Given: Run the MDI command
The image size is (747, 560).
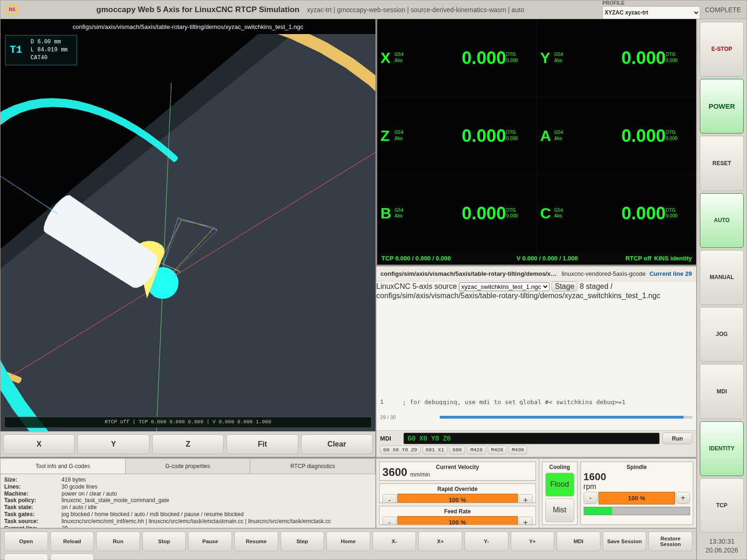Looking at the screenshot, I should (x=677, y=439).
